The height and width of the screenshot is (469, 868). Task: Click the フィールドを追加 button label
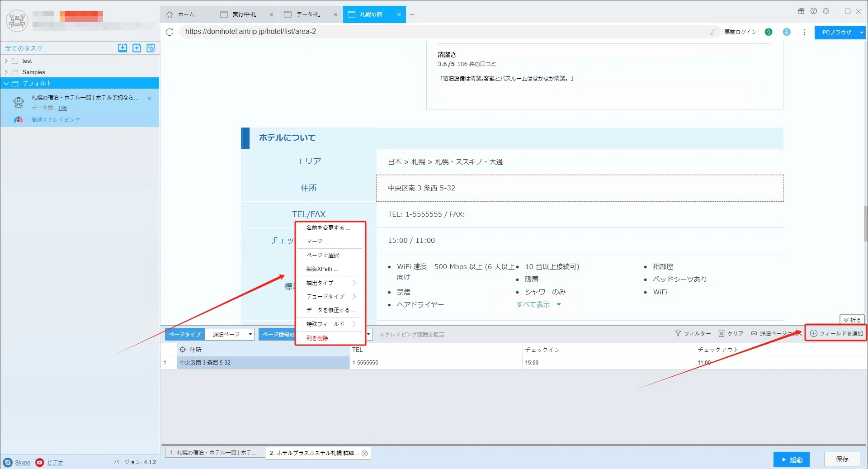(841, 333)
